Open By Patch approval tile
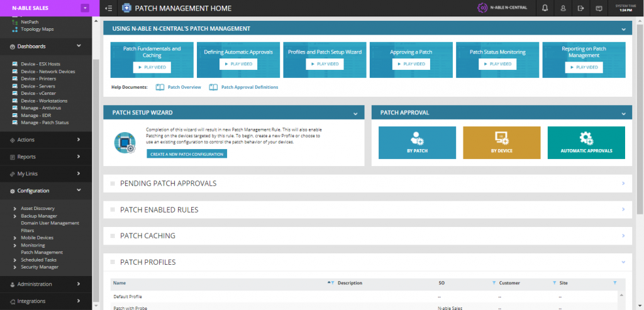The width and height of the screenshot is (644, 310). click(418, 143)
